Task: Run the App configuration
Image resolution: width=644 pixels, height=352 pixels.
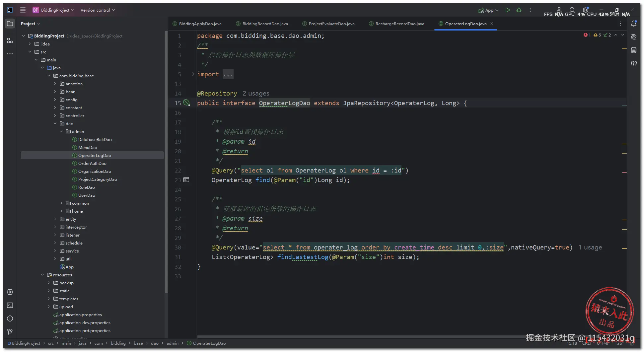Action: [x=507, y=10]
